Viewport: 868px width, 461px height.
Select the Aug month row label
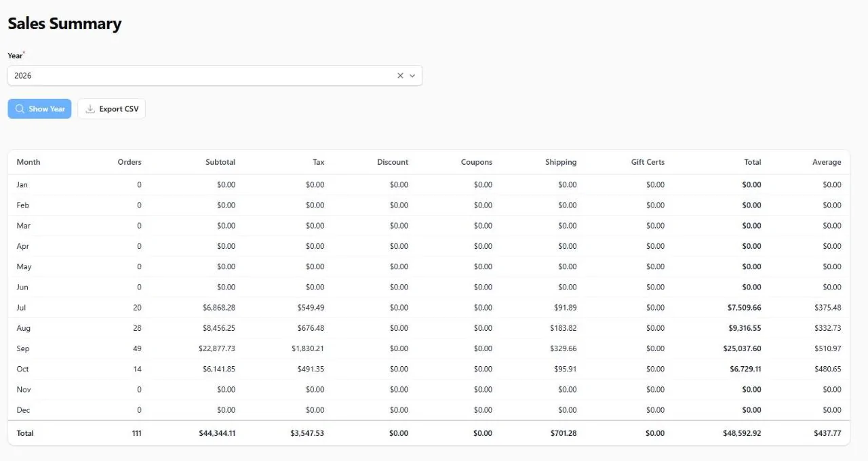coord(24,328)
